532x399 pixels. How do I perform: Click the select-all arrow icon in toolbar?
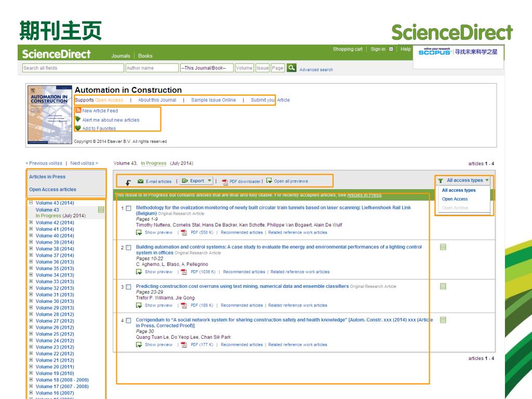pyautogui.click(x=128, y=182)
